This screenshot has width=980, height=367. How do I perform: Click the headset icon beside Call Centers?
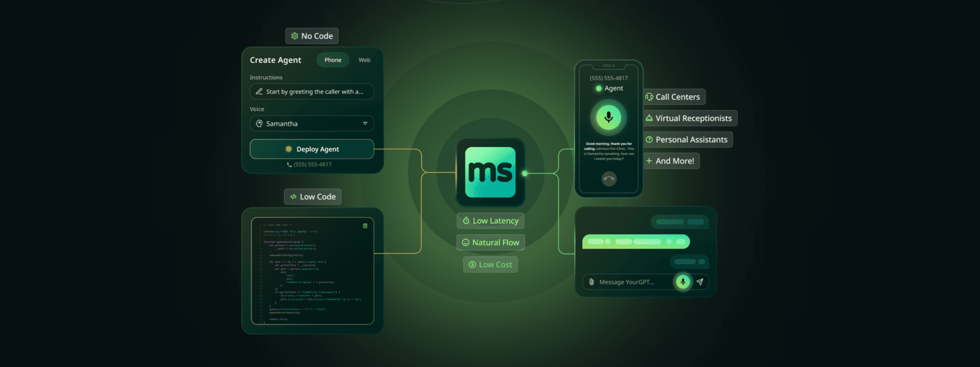[x=649, y=97]
